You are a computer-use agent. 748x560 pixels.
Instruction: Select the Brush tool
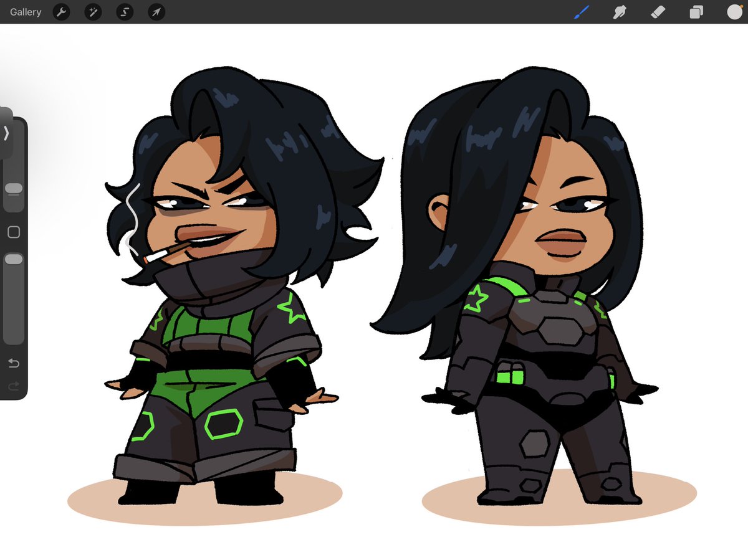tap(582, 12)
